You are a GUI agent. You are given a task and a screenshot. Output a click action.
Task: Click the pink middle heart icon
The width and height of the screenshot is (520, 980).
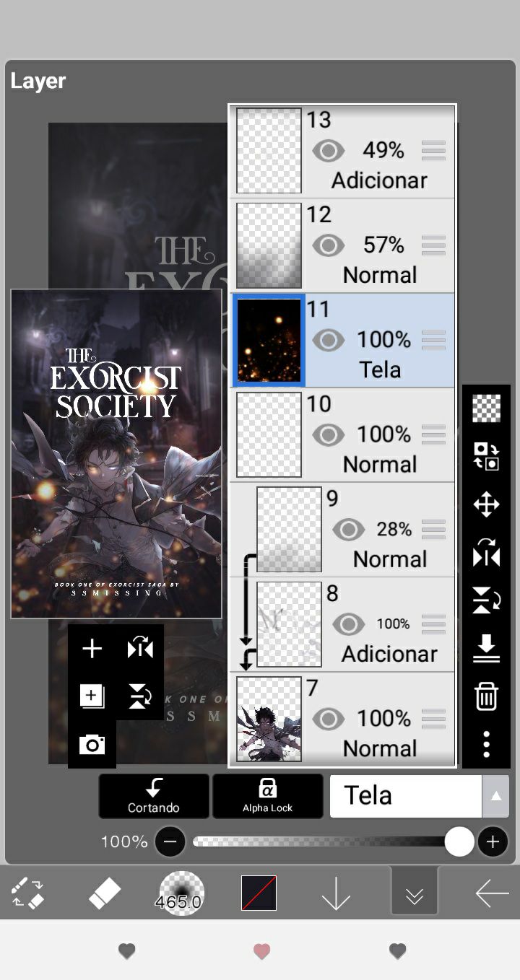coord(261,951)
